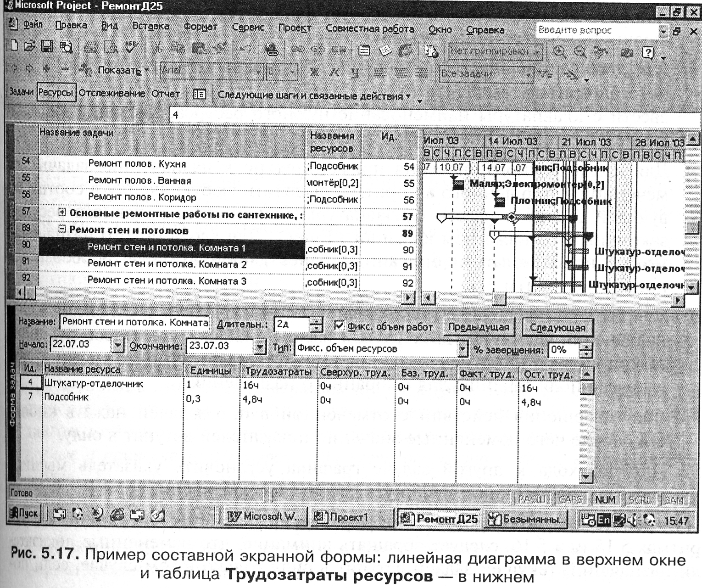Click the Save diskette icon

click(46, 46)
